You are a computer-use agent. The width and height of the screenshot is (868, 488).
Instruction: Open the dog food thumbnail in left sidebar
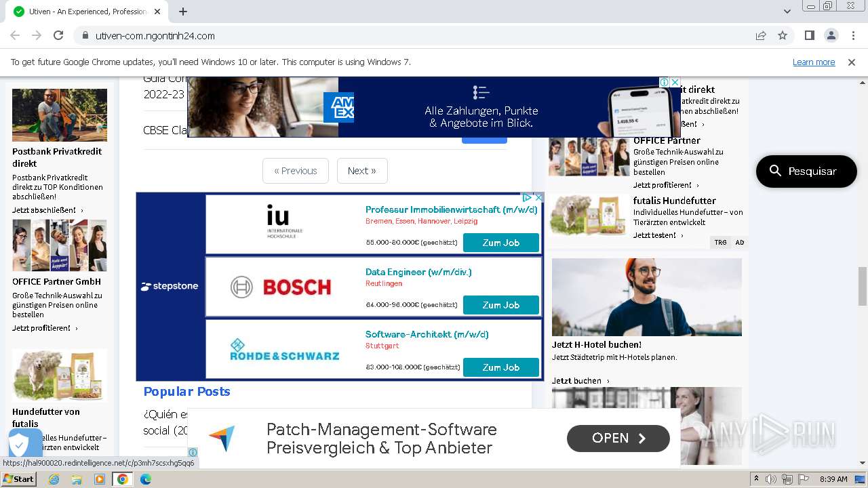[x=60, y=375]
